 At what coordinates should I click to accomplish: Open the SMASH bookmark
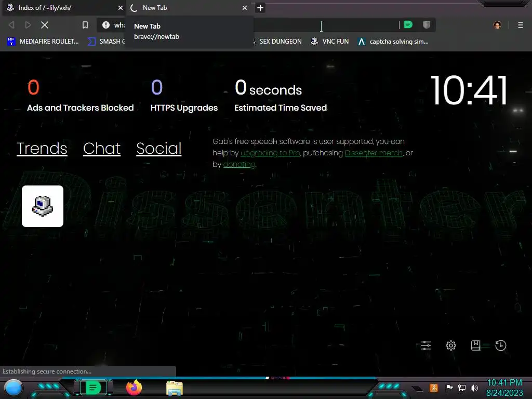(x=106, y=42)
